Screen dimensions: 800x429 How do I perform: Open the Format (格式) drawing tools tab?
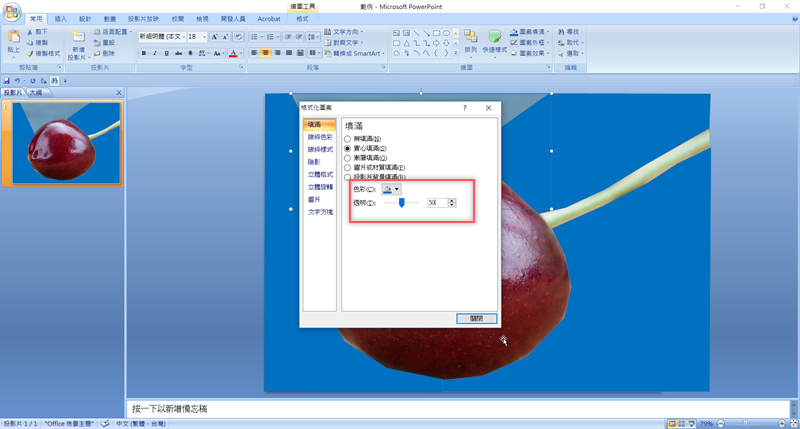(303, 19)
